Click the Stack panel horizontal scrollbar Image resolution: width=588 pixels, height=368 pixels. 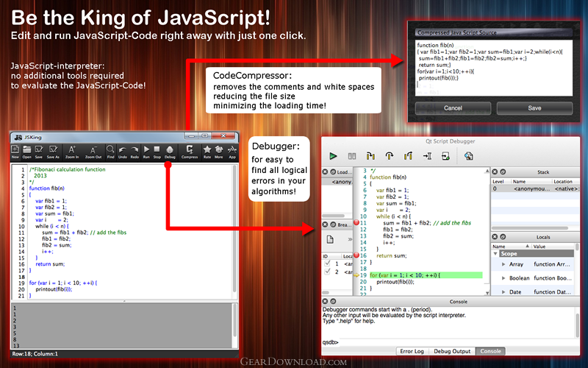tap(529, 227)
